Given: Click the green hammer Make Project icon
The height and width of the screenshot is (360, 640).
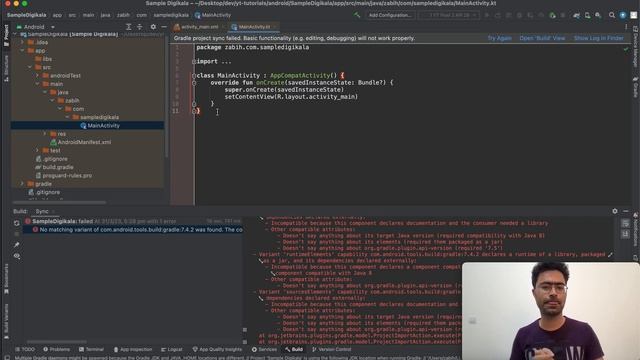Looking at the screenshot, I should 357,15.
